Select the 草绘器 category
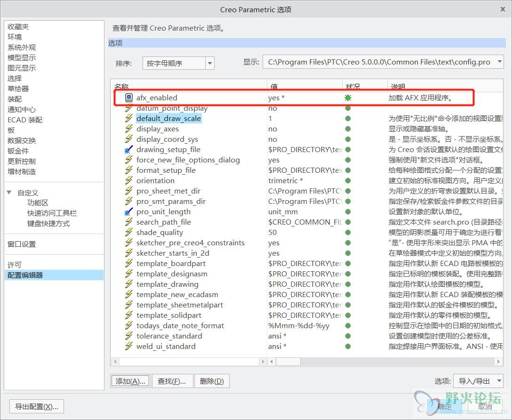Image resolution: width=512 pixels, height=420 pixels. click(x=18, y=89)
